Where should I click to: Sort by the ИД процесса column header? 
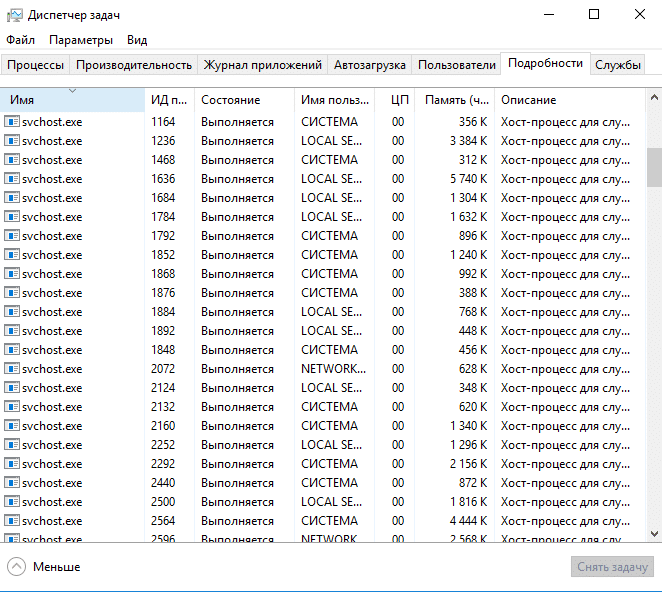pyautogui.click(x=170, y=100)
